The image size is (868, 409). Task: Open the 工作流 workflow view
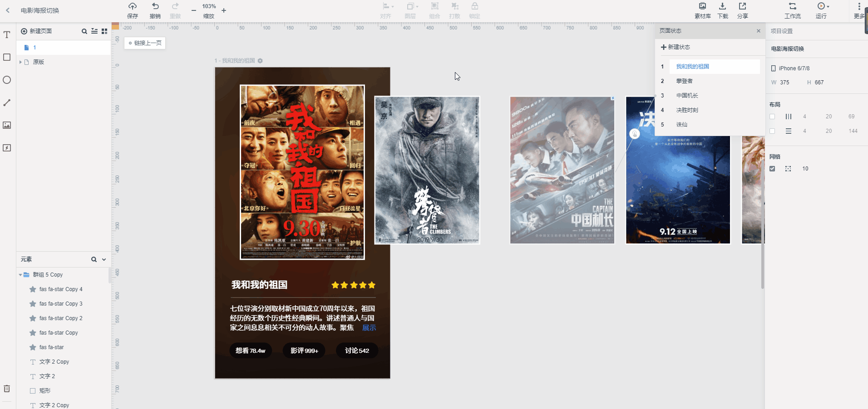793,10
